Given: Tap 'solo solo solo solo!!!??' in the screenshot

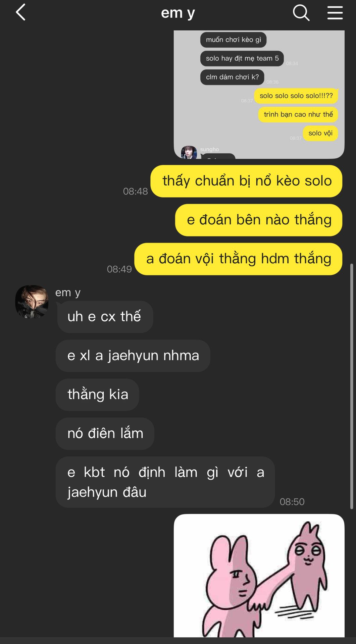Looking at the screenshot, I should (x=296, y=96).
